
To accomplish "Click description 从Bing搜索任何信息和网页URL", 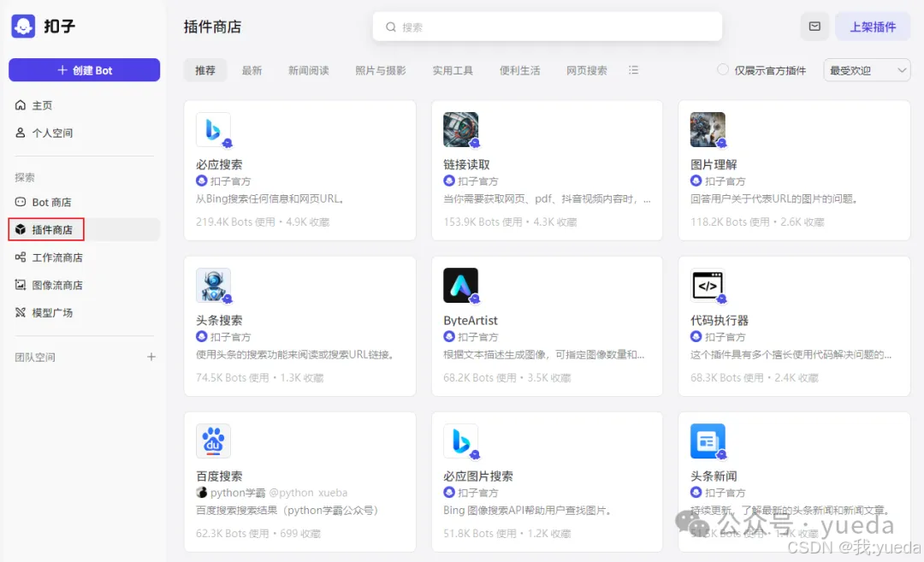I will pos(269,198).
